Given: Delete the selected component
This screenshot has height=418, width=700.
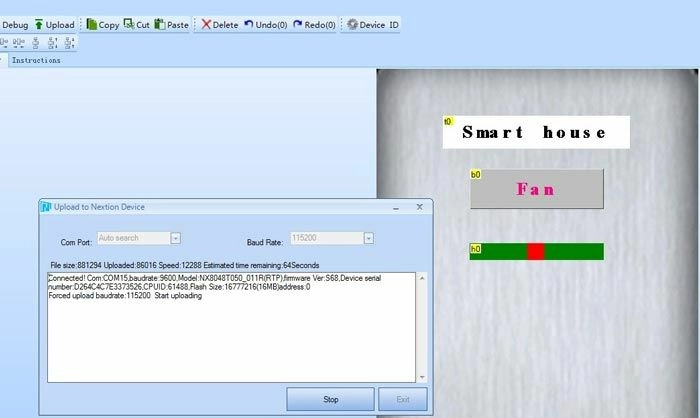Looking at the screenshot, I should (x=219, y=23).
